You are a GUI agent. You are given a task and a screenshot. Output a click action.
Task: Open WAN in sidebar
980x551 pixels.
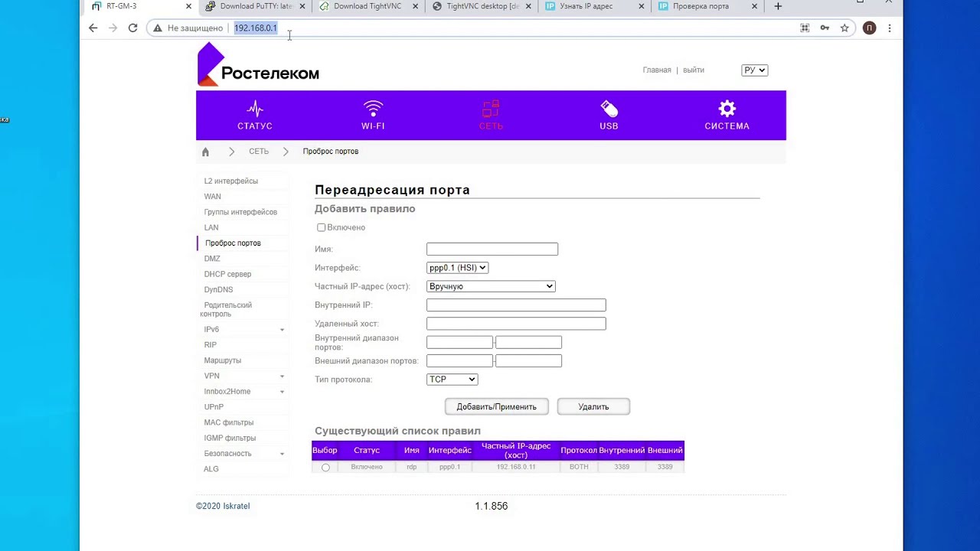[x=212, y=197]
